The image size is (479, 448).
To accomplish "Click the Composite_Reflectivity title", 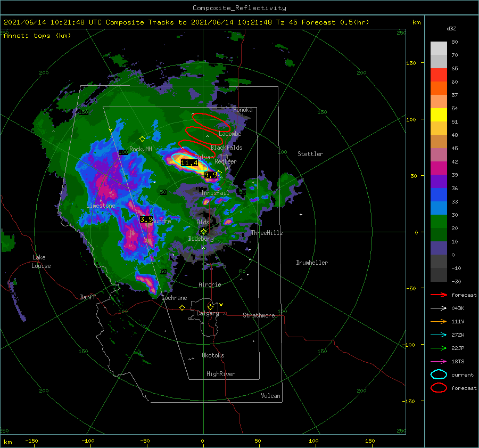I will (x=240, y=8).
